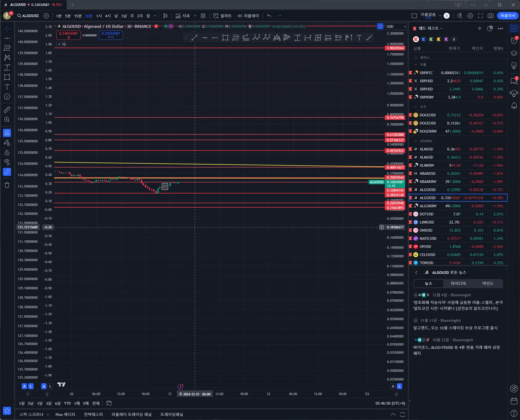Activate the zoom in tool
The image size is (520, 420).
point(7,119)
